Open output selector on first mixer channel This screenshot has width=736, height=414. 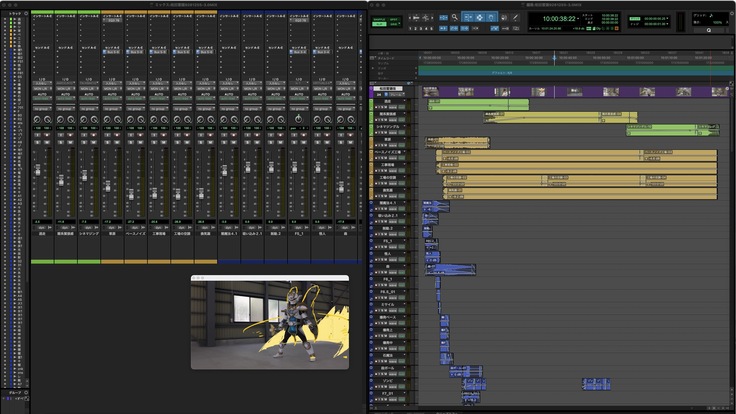click(42, 88)
